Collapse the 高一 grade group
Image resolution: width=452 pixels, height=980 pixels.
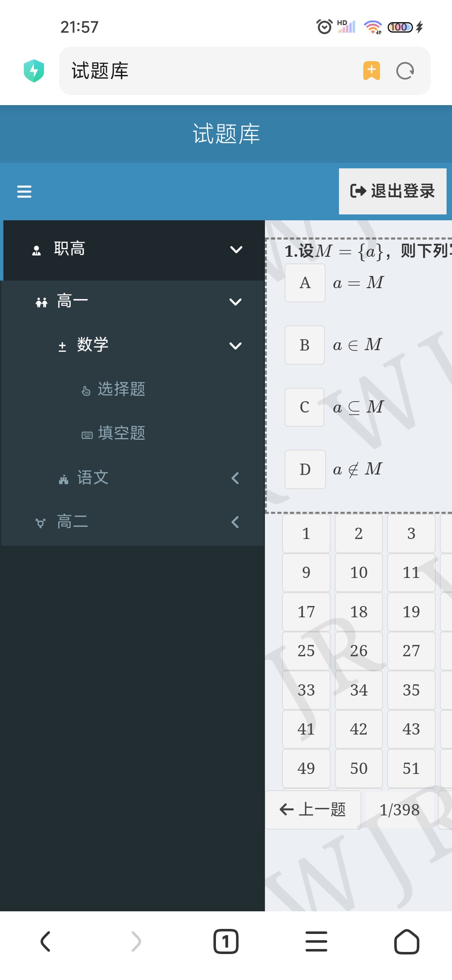click(x=235, y=302)
